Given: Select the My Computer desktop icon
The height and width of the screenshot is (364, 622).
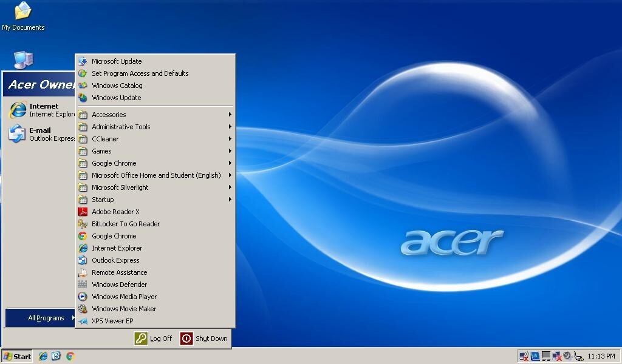Looking at the screenshot, I should [24, 60].
